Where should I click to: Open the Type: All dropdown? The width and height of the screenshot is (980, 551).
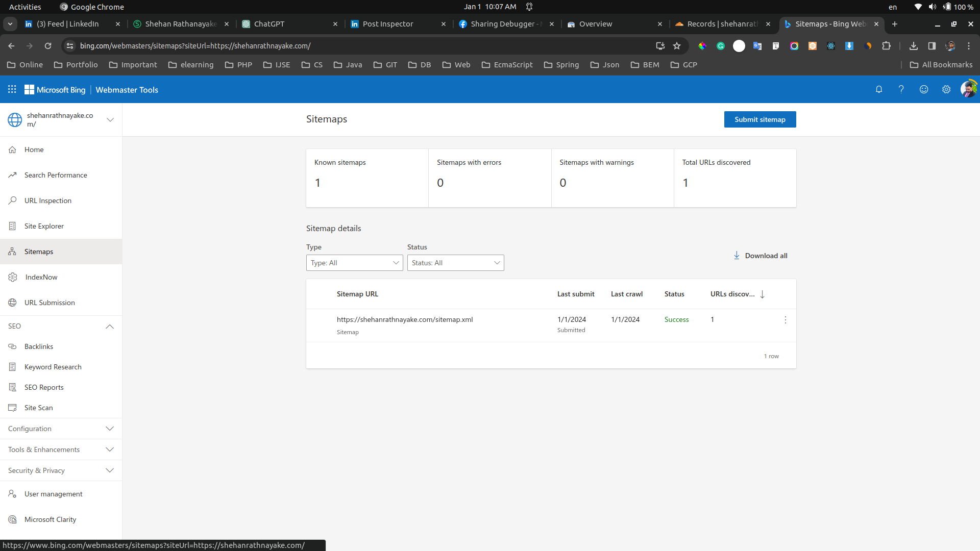354,263
